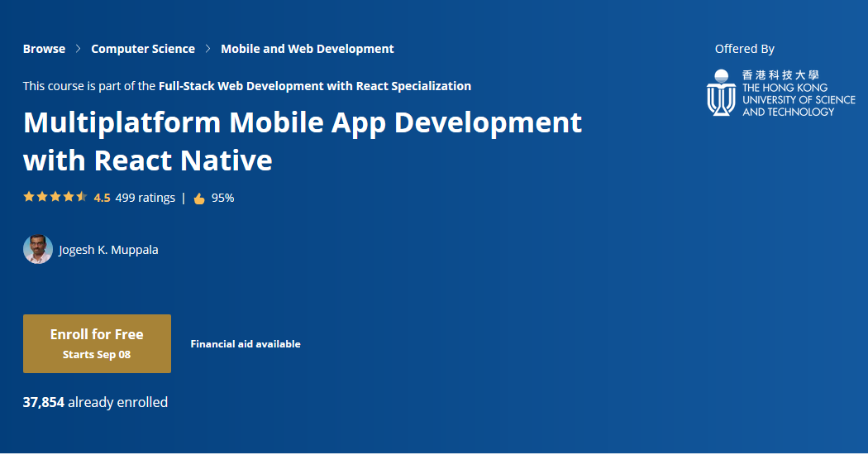Click the 95% like percentage
868x455 pixels.
point(222,198)
